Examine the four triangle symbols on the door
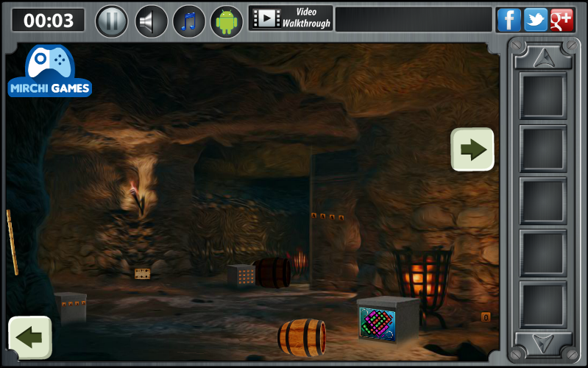This screenshot has width=588, height=368. point(327,216)
